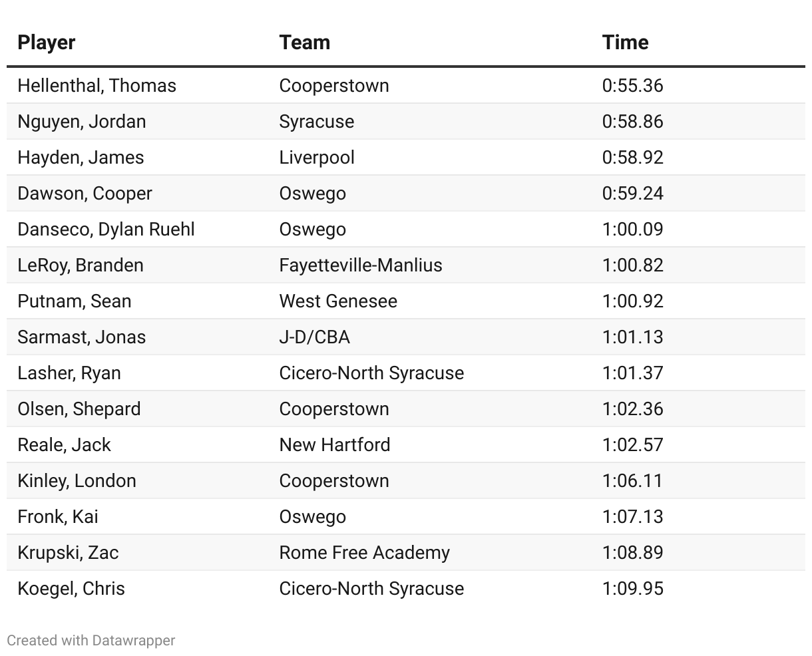Click the 0:59.24 time value
Screen dimensions: 812x656
click(633, 194)
